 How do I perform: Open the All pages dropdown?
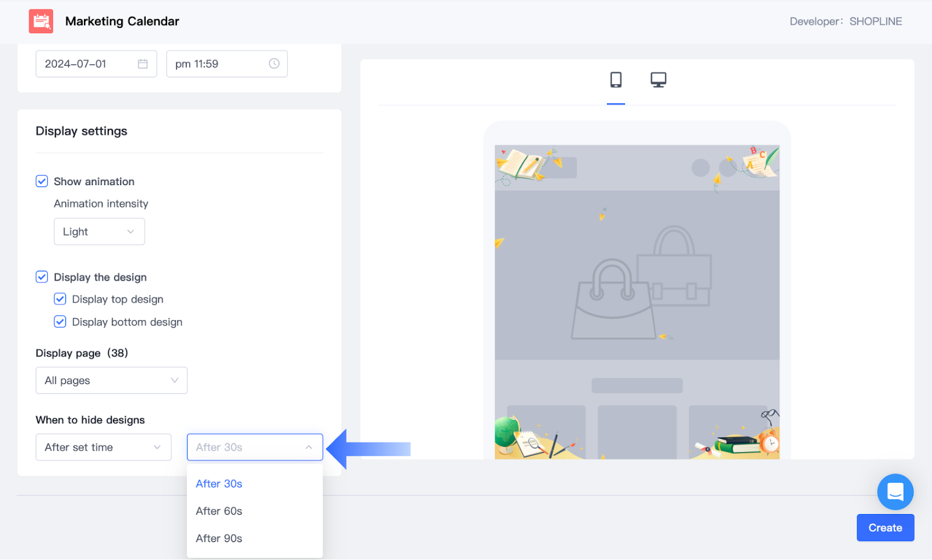pyautogui.click(x=112, y=380)
